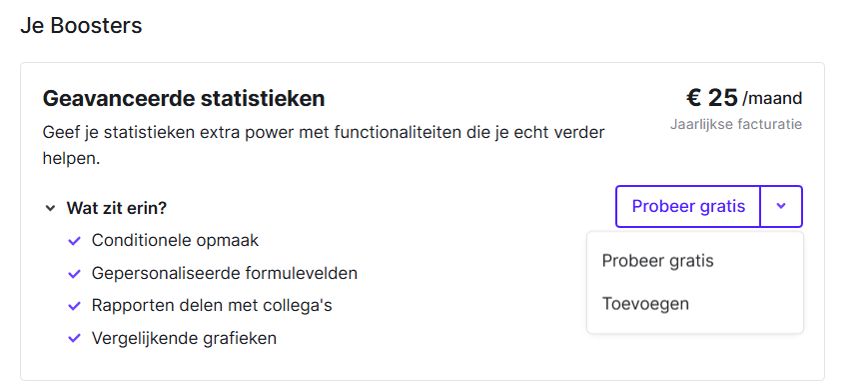The height and width of the screenshot is (385, 868).
Task: Click the checkmark next to Gepersonaliseerde formulevelden
Action: (x=74, y=274)
